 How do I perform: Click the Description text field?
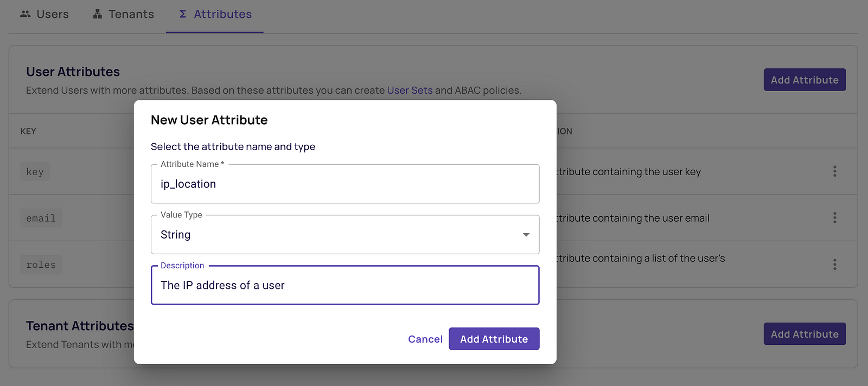[x=345, y=285]
